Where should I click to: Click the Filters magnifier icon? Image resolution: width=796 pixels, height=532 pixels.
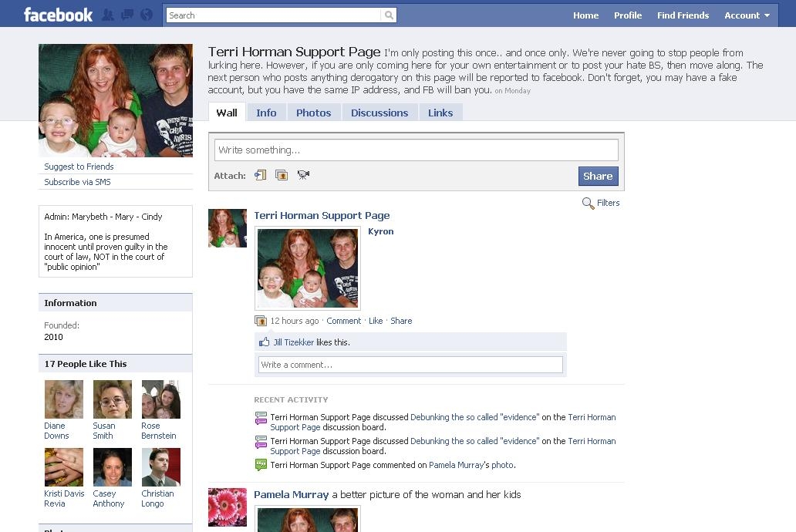point(588,203)
